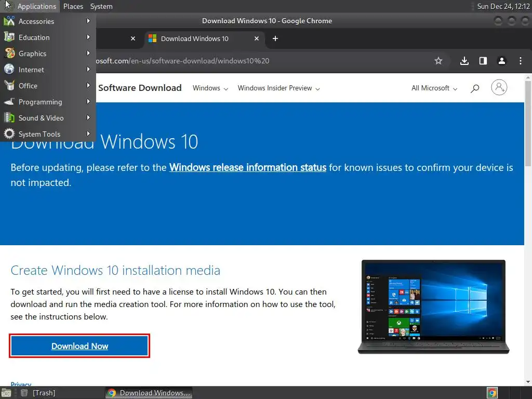
Task: Click the Privacy link at page bottom
Action: 21,384
